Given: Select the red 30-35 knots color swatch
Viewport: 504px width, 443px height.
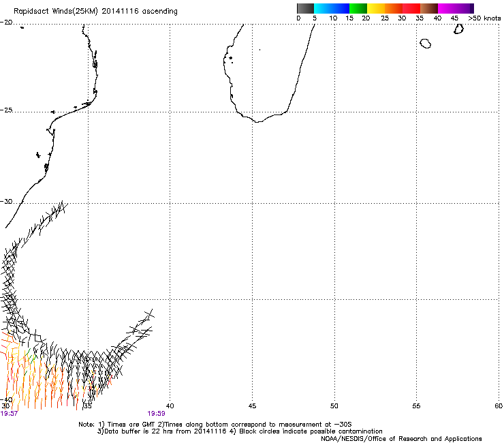Looking at the screenshot, I should (x=411, y=8).
